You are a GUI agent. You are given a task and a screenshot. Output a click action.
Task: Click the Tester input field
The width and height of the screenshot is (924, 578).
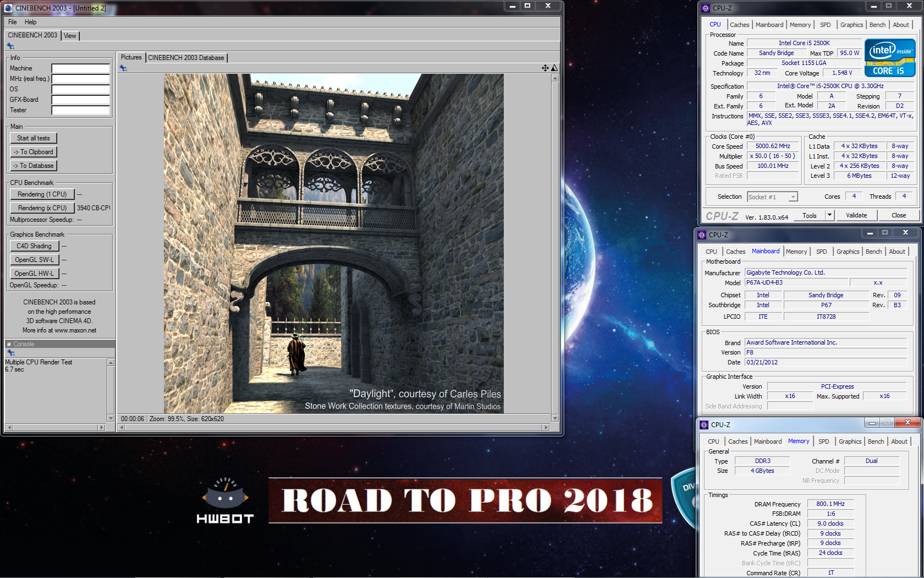pyautogui.click(x=81, y=110)
